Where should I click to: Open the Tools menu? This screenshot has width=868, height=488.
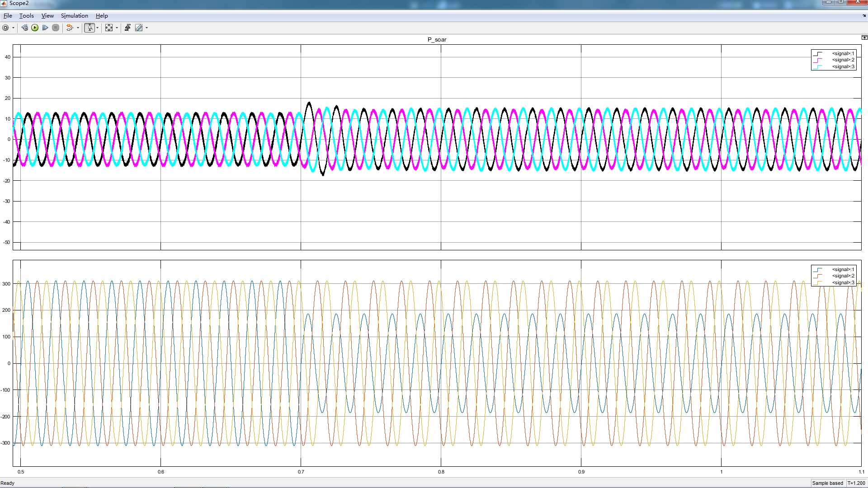pyautogui.click(x=26, y=16)
